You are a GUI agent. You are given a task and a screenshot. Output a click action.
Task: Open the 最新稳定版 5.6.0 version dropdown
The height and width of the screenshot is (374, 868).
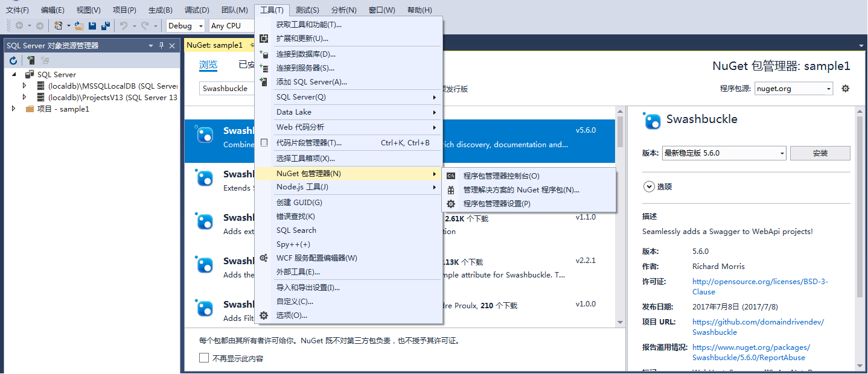click(x=724, y=153)
